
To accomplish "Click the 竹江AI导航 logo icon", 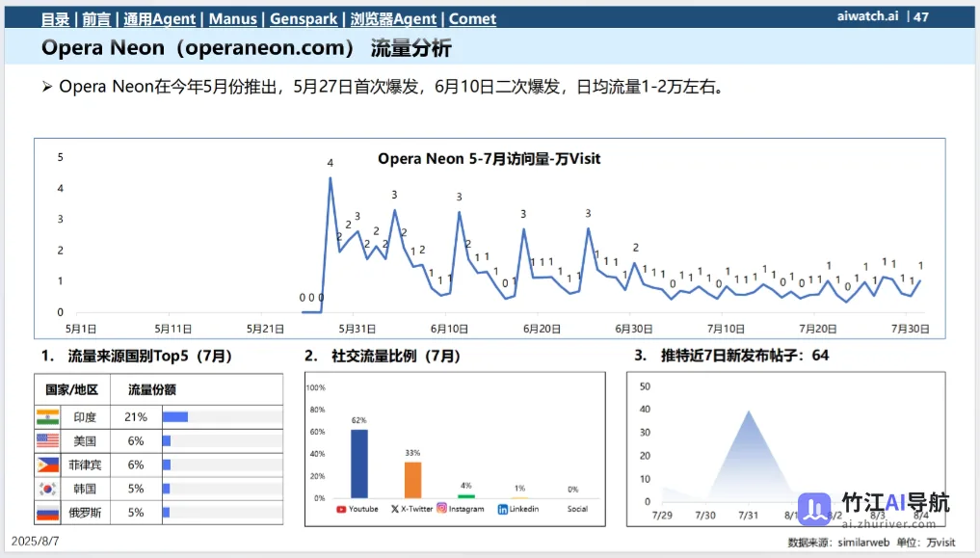I will [814, 509].
